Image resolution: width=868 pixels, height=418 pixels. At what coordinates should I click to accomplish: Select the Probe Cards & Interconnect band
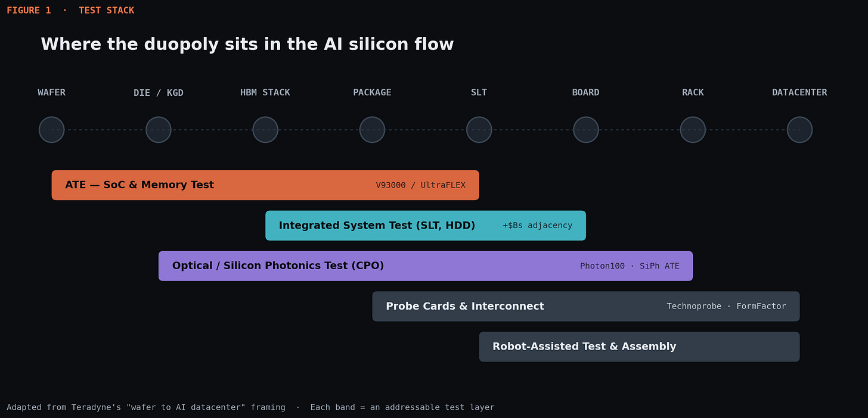(x=586, y=307)
